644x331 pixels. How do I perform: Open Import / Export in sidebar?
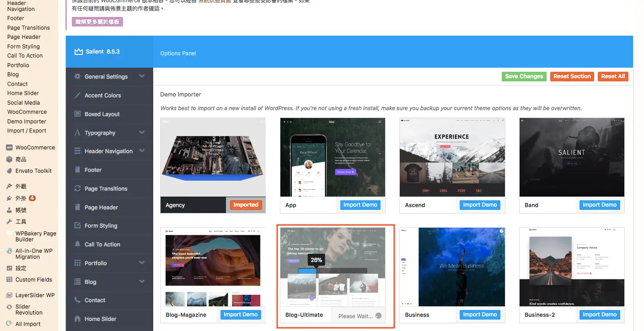27,131
